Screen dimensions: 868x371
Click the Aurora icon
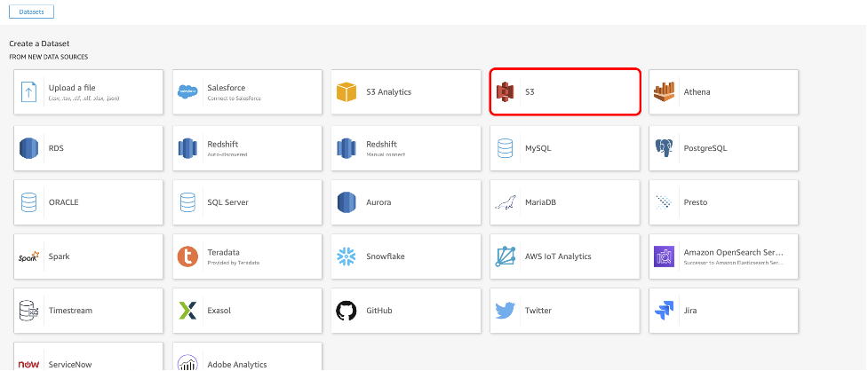pyautogui.click(x=346, y=202)
